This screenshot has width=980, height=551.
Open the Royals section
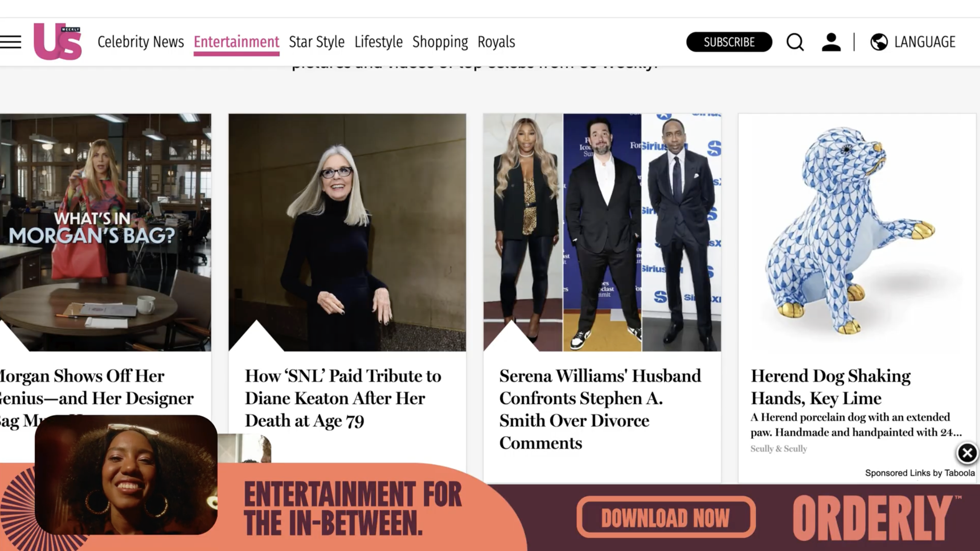click(496, 42)
